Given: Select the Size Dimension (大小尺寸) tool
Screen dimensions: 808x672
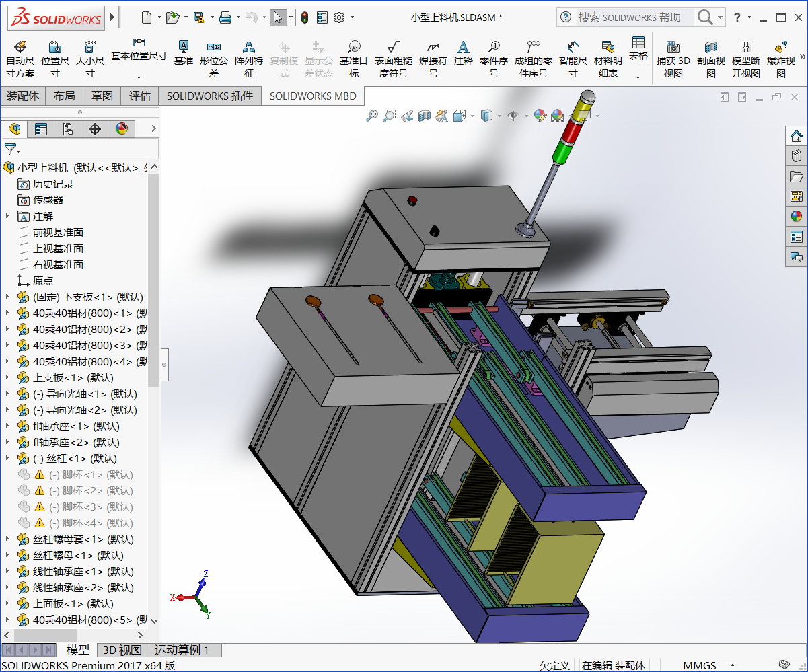Looking at the screenshot, I should point(89,59).
